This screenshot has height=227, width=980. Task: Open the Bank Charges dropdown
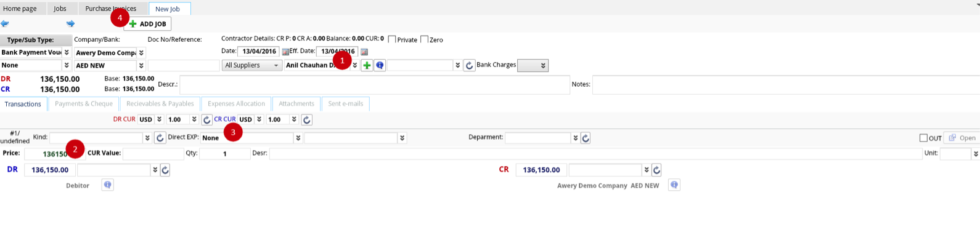tap(533, 65)
